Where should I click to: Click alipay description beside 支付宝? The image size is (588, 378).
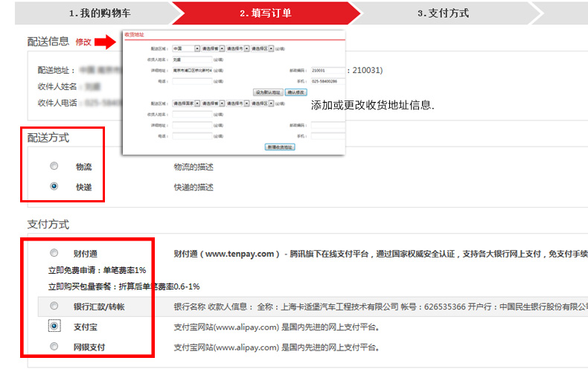point(277,327)
